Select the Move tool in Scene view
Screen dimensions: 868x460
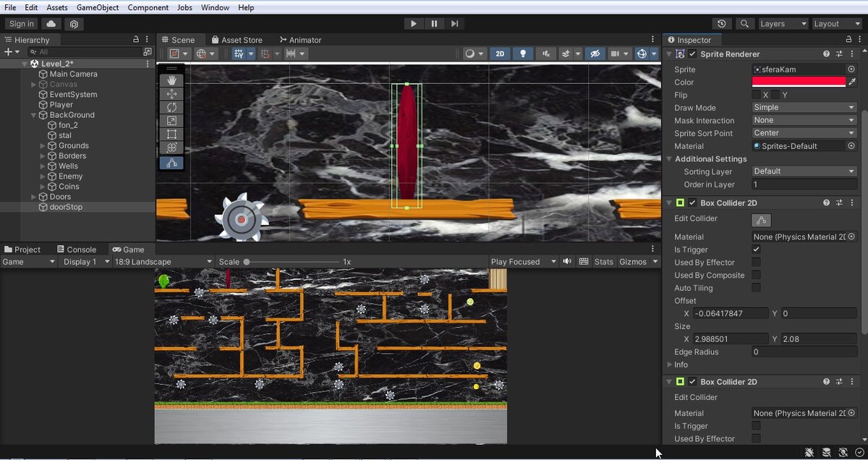pyautogui.click(x=171, y=93)
